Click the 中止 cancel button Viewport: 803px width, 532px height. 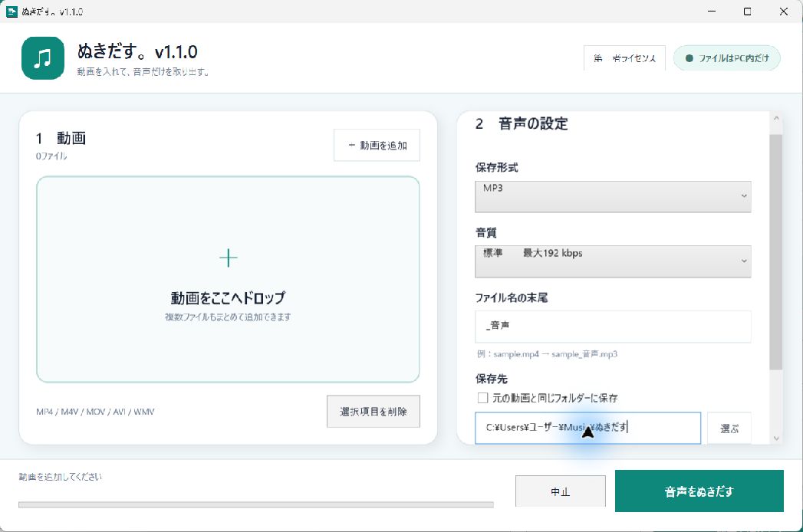(560, 491)
